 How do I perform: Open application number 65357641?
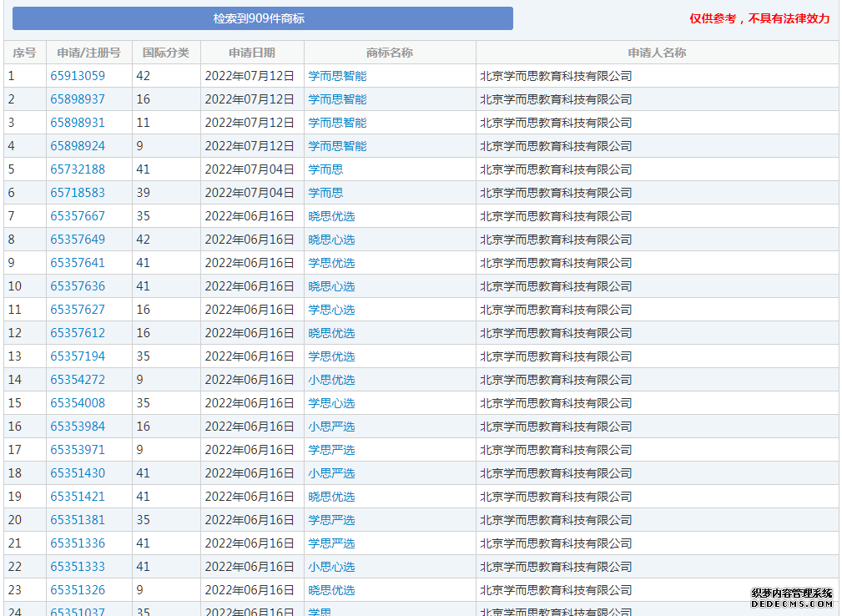point(78,263)
